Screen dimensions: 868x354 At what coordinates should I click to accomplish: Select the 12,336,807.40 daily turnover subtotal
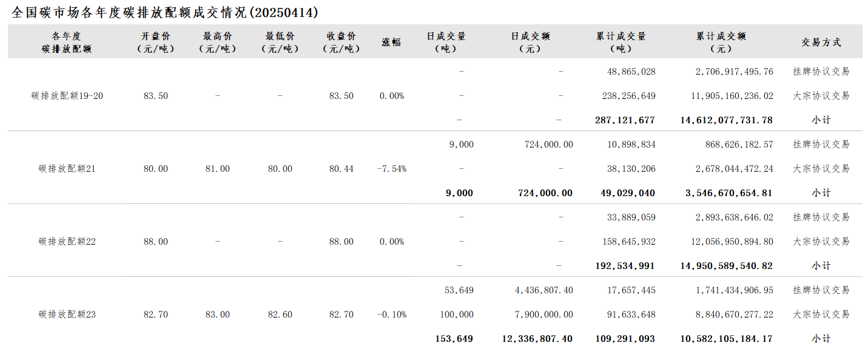point(537,339)
